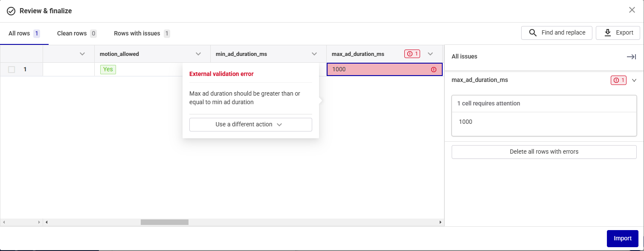The height and width of the screenshot is (251, 644).
Task: Collapse the max_ad_duration_ms issue group
Action: (634, 80)
